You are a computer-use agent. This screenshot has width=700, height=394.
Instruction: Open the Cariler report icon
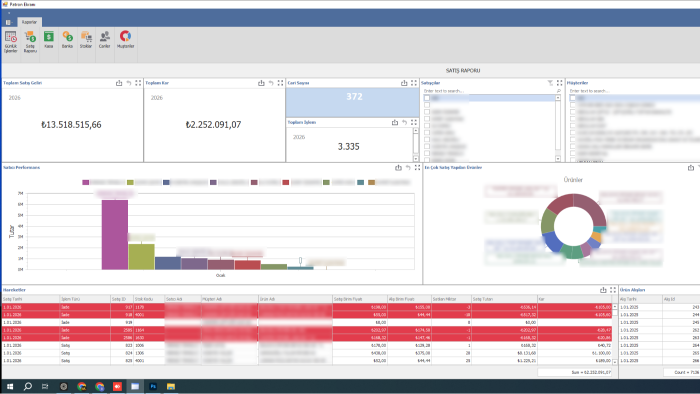104,39
